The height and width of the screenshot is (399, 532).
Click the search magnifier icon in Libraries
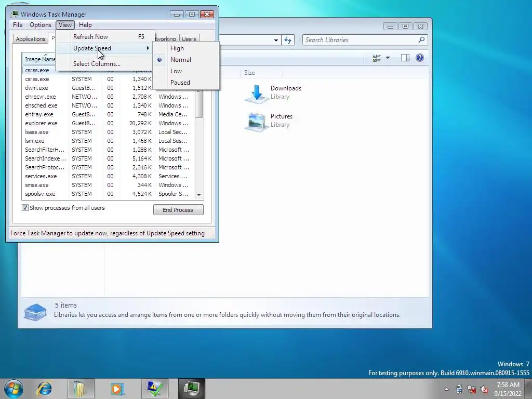click(x=421, y=39)
